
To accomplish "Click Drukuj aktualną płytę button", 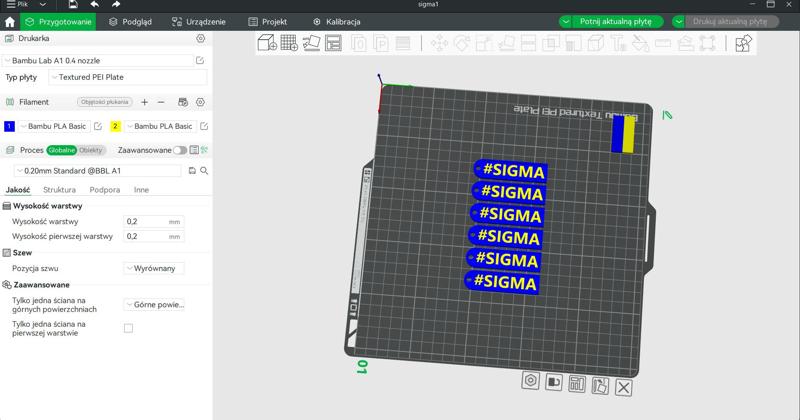I will tap(730, 21).
